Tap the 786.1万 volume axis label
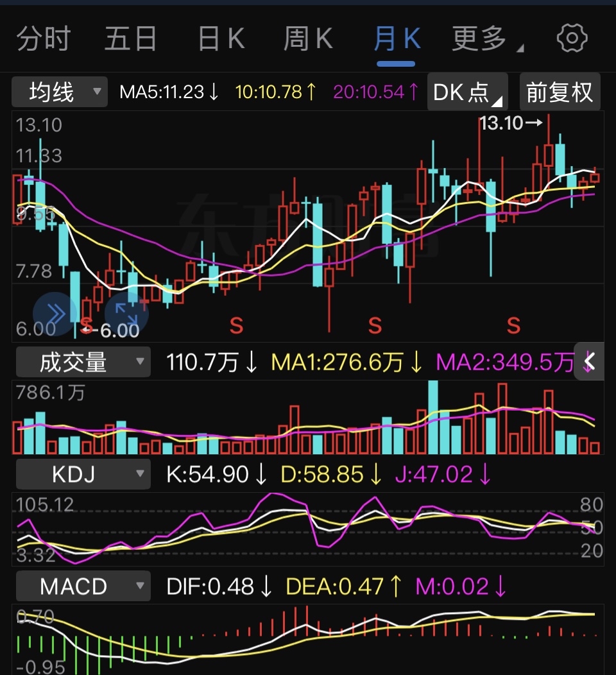This screenshot has width=616, height=675. tap(50, 393)
